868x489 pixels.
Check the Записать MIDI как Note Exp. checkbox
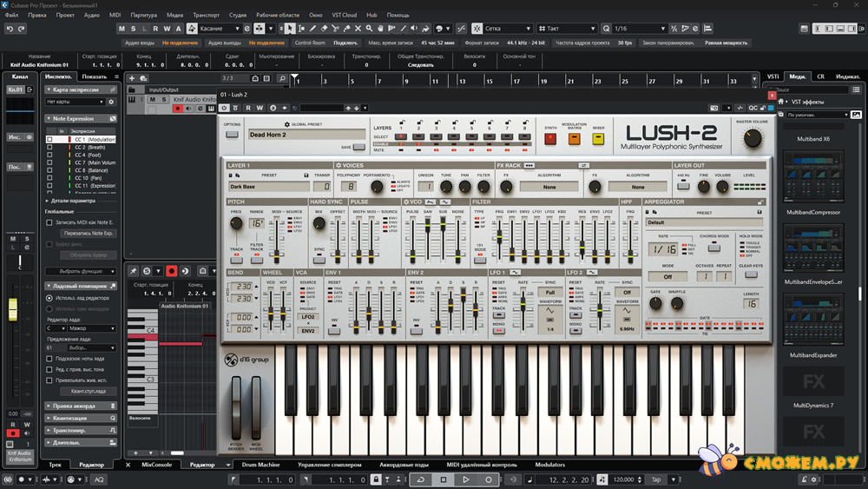pyautogui.click(x=49, y=222)
